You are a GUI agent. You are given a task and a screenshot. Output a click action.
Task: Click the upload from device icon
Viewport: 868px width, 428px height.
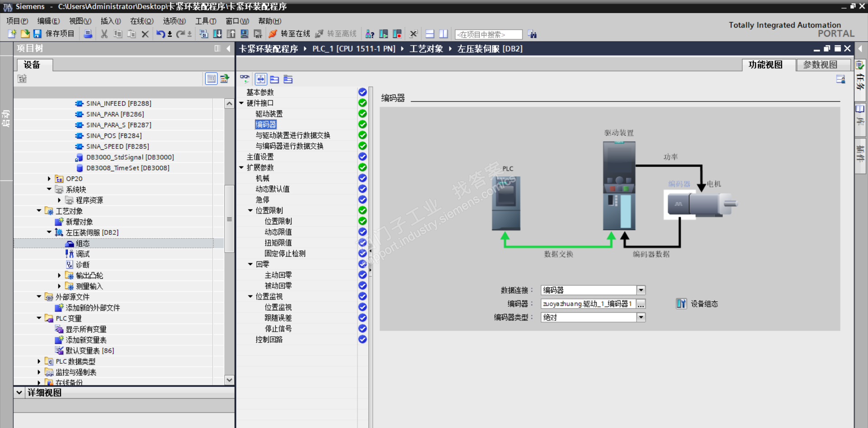tap(231, 34)
